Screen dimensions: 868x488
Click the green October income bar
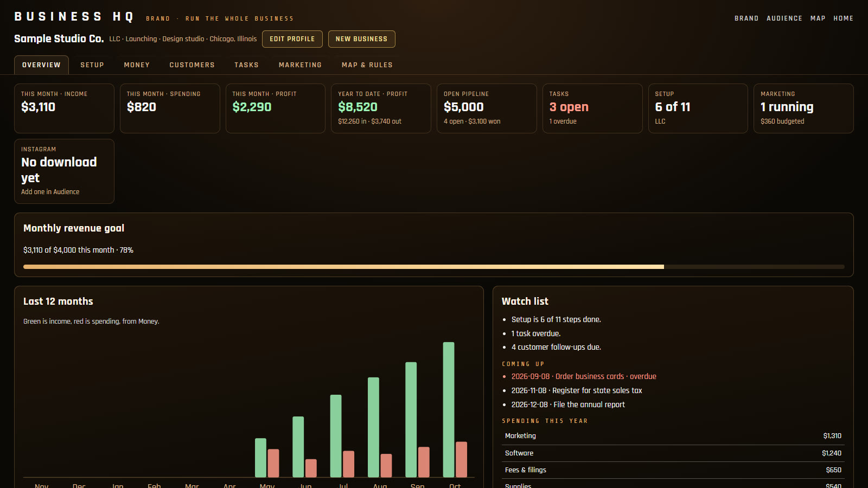[x=449, y=409]
